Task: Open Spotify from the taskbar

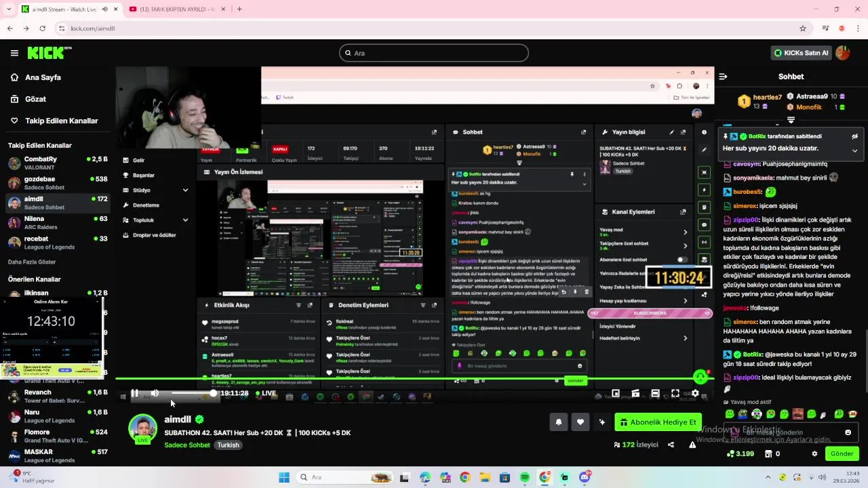Action: 525,477
